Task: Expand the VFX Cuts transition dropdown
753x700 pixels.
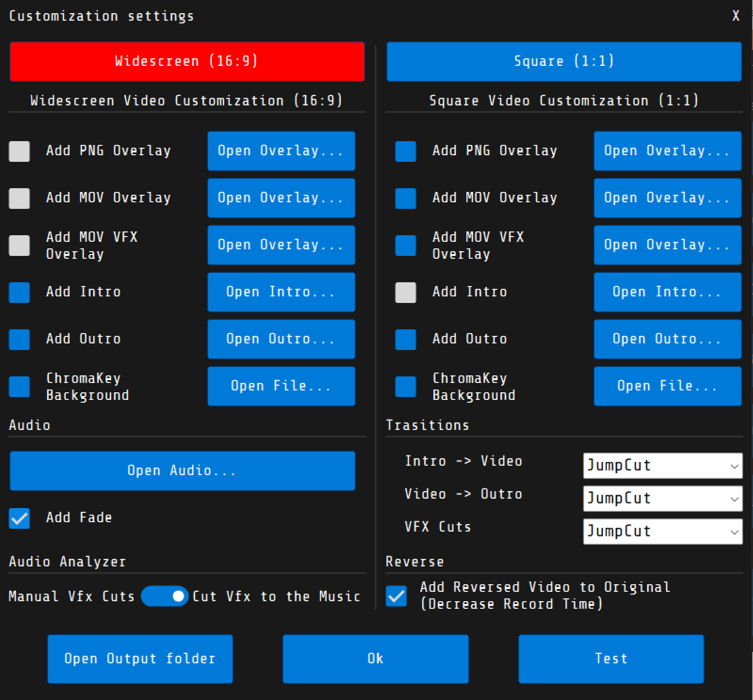Action: click(663, 532)
